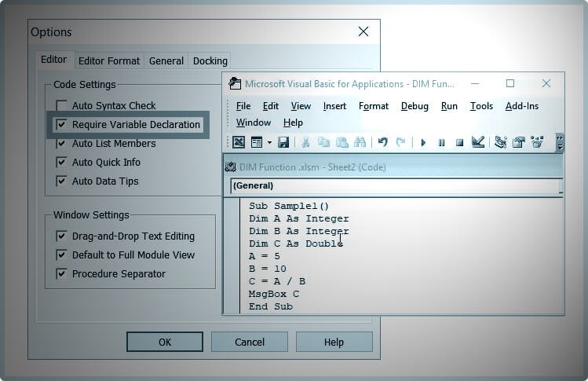Click the Redo arrow icon

click(400, 142)
